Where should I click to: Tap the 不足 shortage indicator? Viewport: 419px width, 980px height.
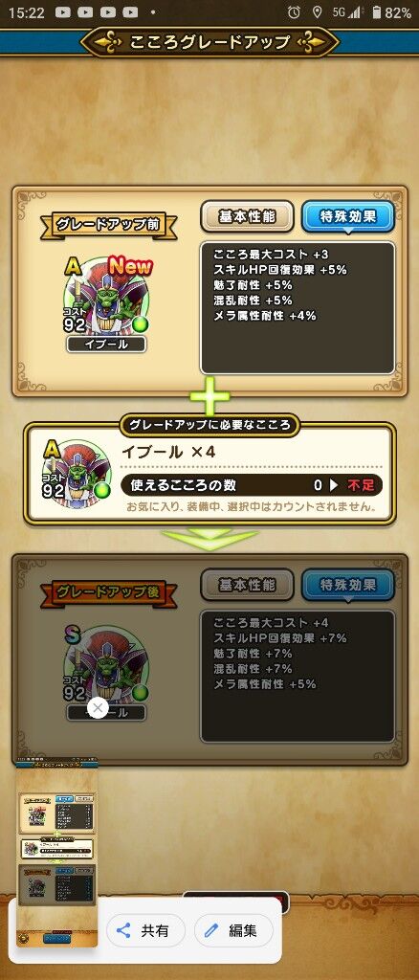[361, 485]
